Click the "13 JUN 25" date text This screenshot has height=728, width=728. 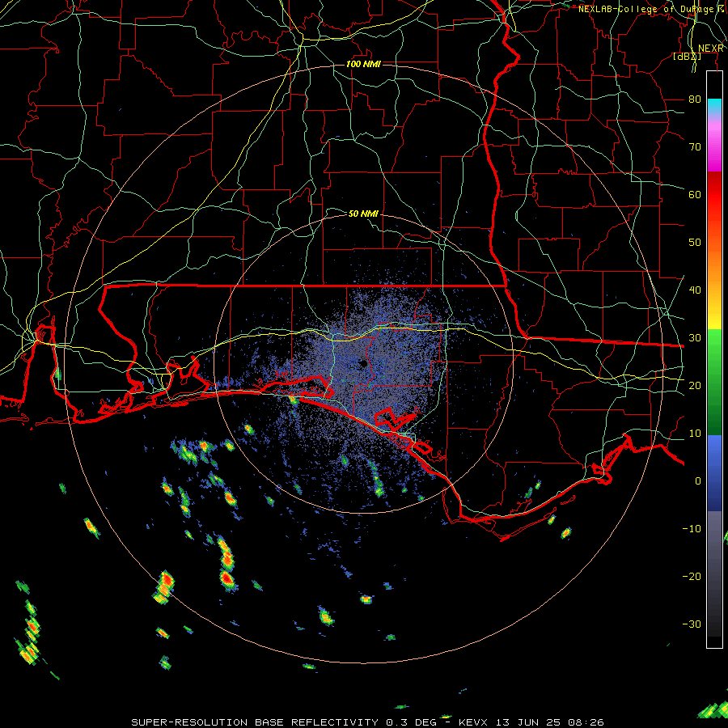528,722
